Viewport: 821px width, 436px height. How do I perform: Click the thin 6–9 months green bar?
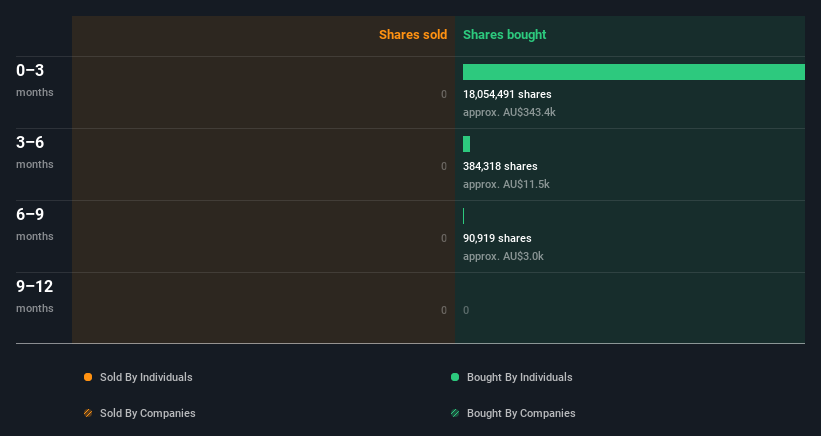pyautogui.click(x=463, y=216)
